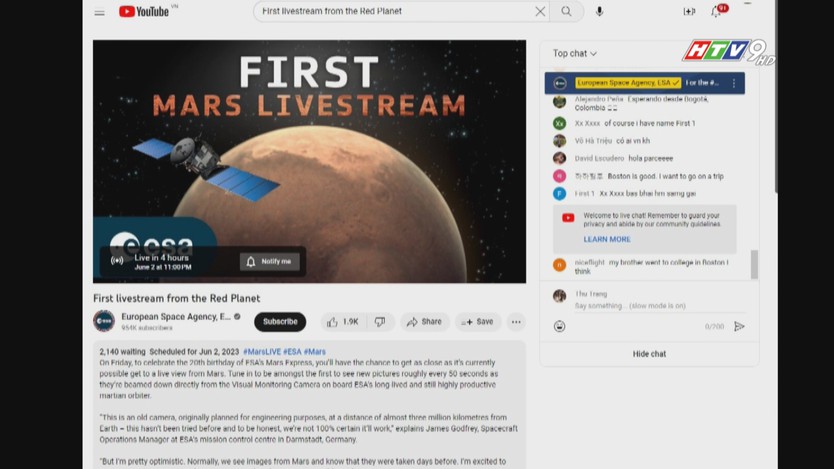The height and width of the screenshot is (469, 834).
Task: Open the #ESA hashtag
Action: (292, 352)
